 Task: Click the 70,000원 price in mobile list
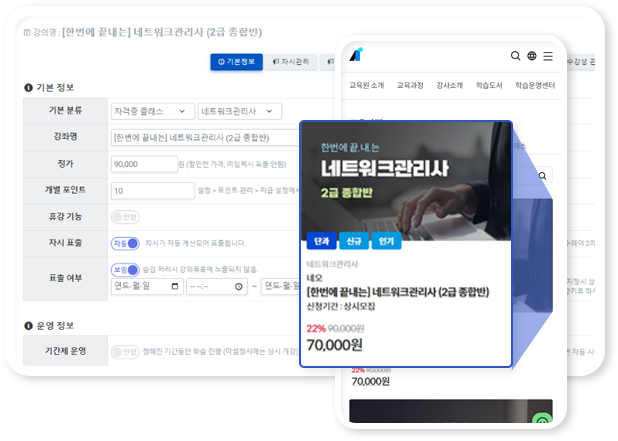click(x=370, y=381)
